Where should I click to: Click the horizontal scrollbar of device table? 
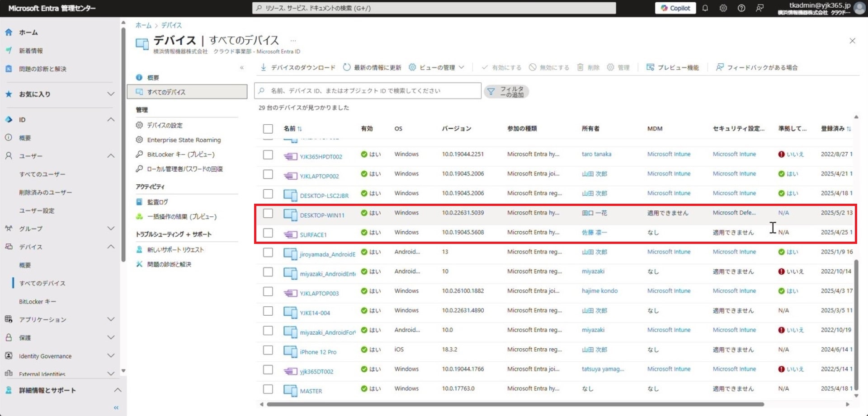pyautogui.click(x=515, y=404)
